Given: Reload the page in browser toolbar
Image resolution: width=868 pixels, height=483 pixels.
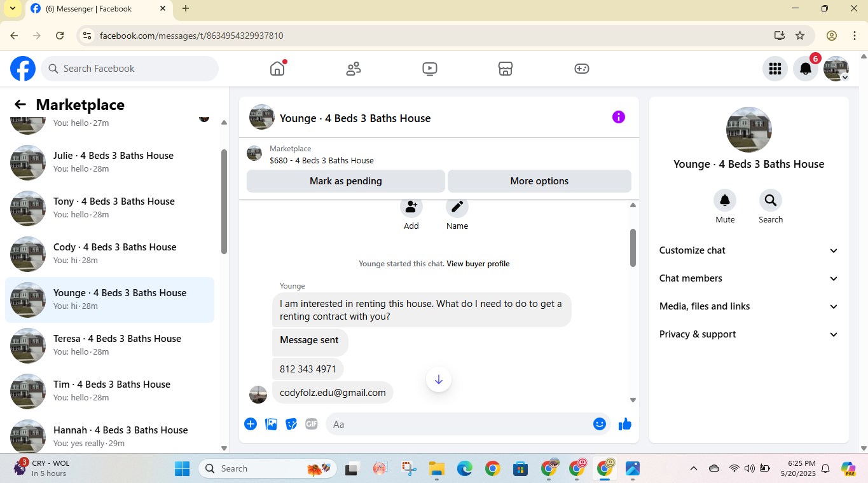Looking at the screenshot, I should [60, 36].
